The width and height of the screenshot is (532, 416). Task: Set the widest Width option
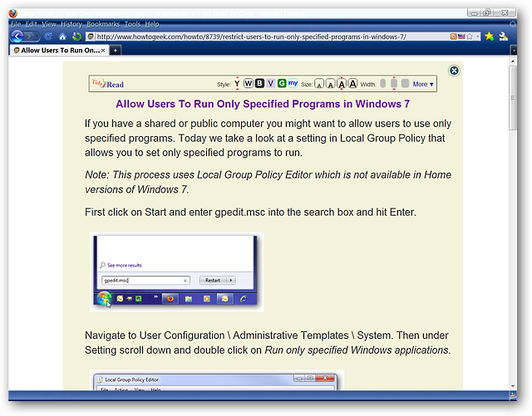(x=405, y=83)
